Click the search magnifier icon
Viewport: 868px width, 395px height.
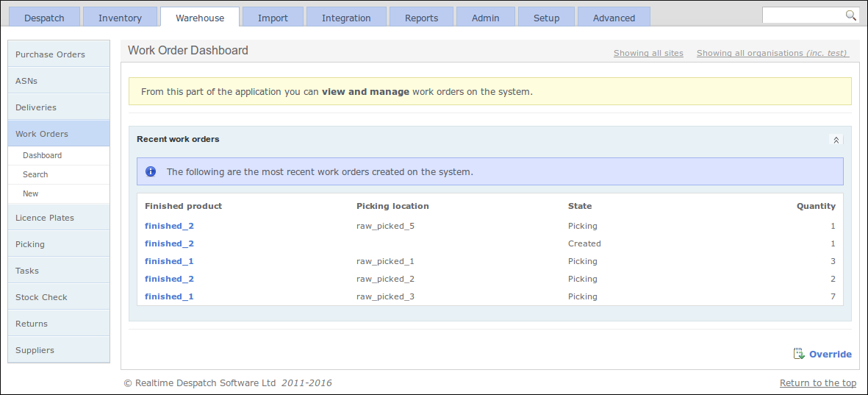[x=851, y=15]
